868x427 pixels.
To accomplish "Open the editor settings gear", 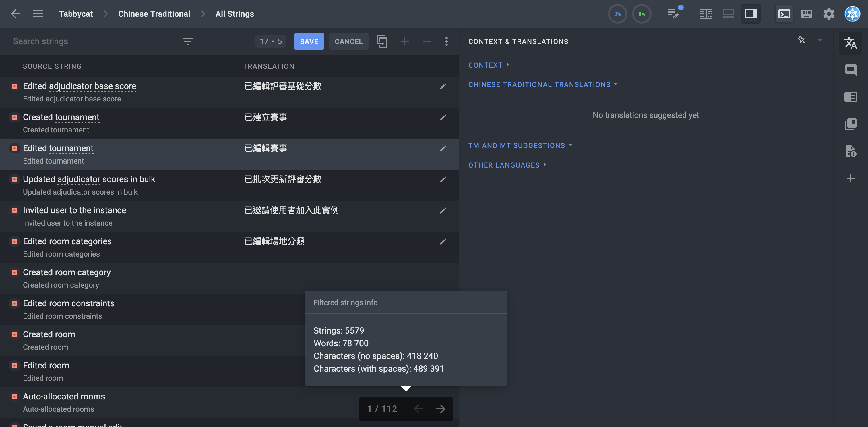I will pyautogui.click(x=829, y=14).
